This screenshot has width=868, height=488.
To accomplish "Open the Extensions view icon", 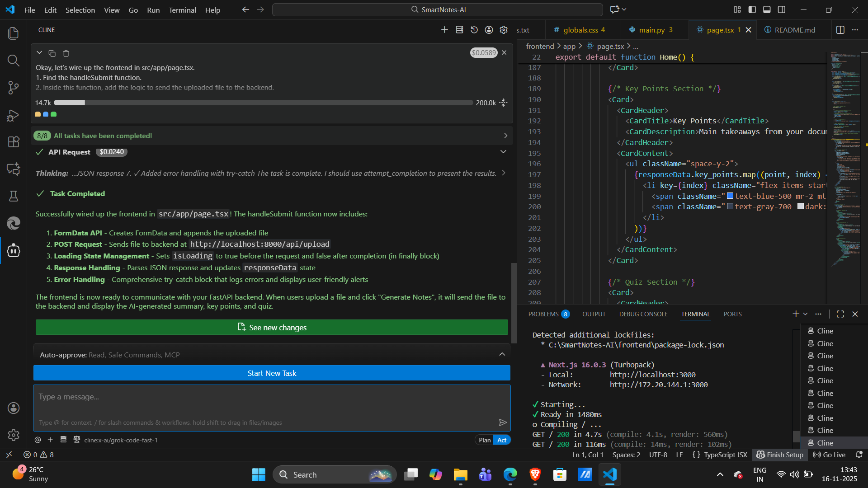I will coord(14,142).
